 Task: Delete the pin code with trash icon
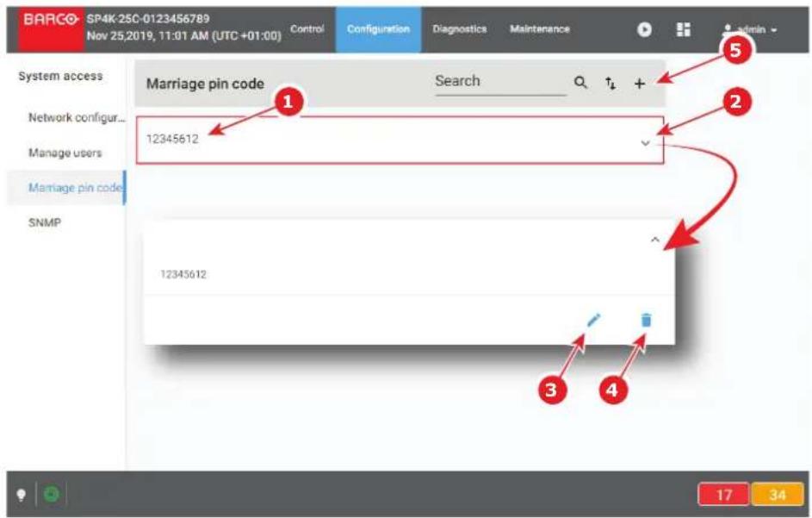click(x=646, y=320)
